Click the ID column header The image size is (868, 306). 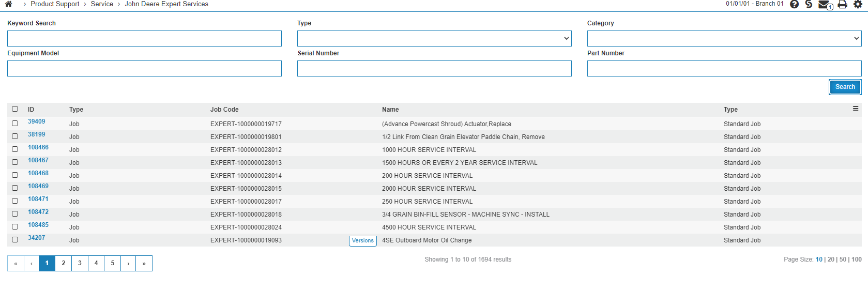(x=31, y=110)
